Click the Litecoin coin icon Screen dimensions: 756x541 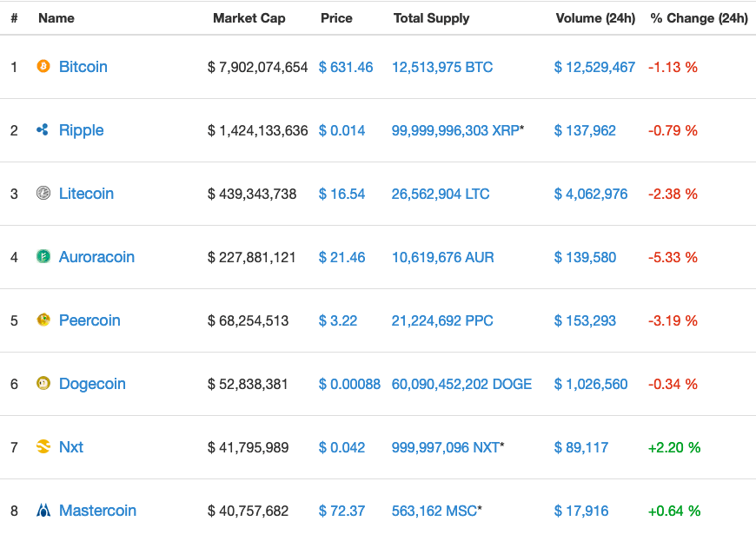(43, 194)
